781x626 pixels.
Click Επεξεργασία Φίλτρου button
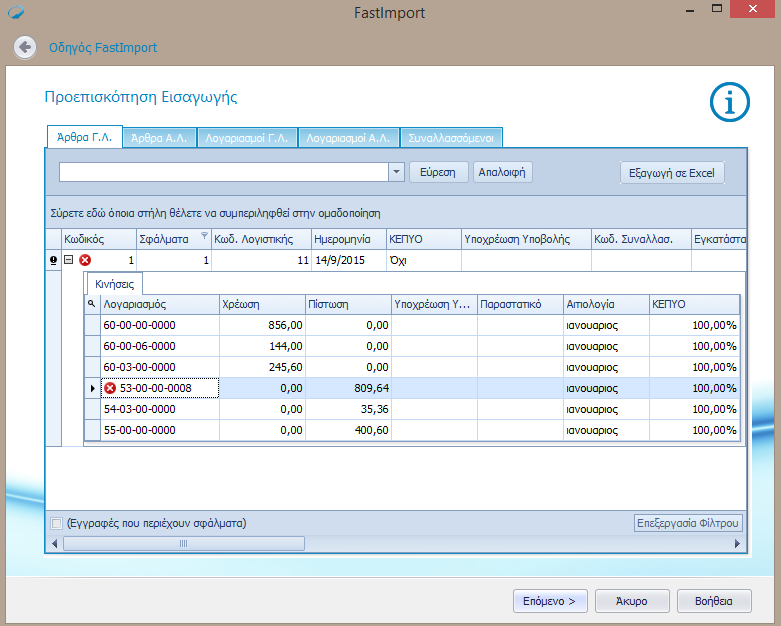click(x=688, y=523)
